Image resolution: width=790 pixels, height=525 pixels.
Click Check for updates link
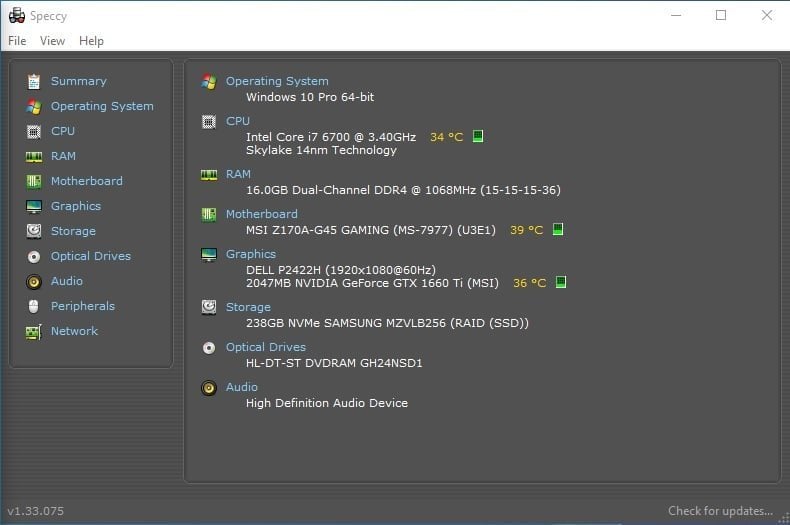720,511
